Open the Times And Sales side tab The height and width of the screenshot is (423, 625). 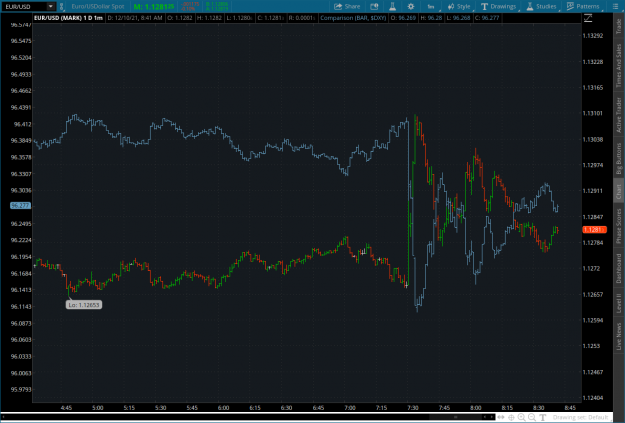[x=619, y=65]
